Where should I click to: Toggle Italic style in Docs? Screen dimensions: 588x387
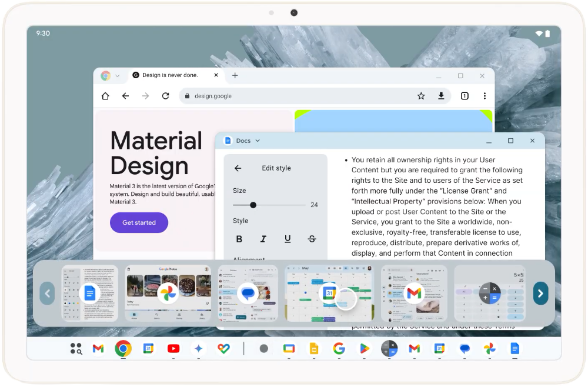pos(263,239)
